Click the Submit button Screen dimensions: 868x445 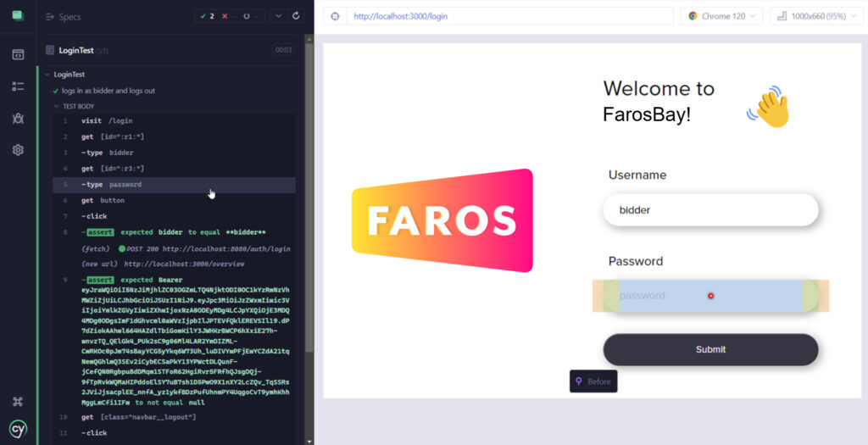coord(711,349)
